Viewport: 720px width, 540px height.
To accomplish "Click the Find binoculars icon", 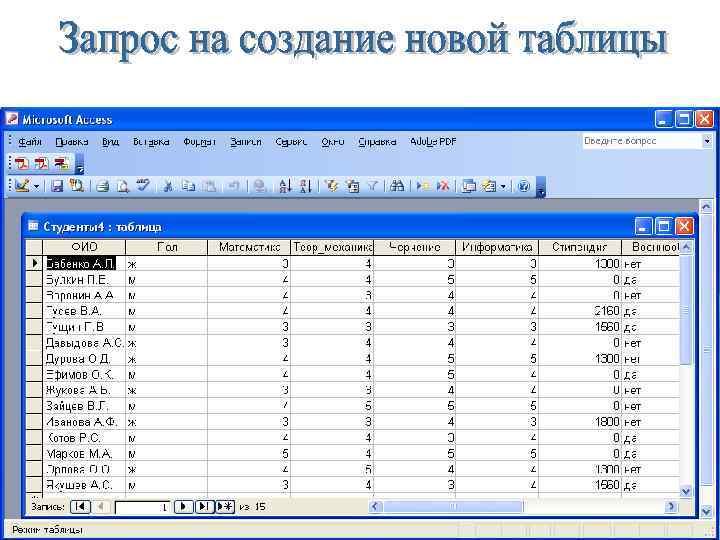I will click(397, 186).
